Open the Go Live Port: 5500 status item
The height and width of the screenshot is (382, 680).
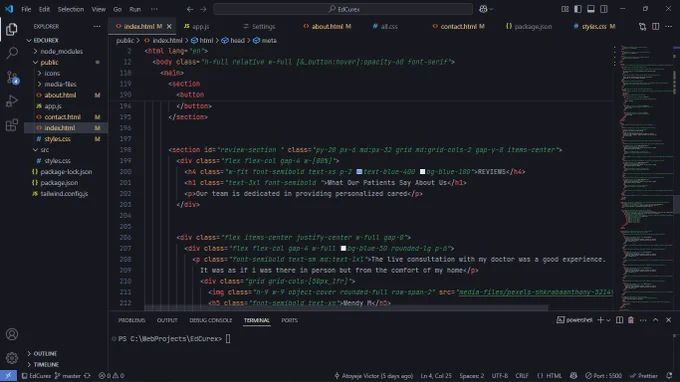603,375
